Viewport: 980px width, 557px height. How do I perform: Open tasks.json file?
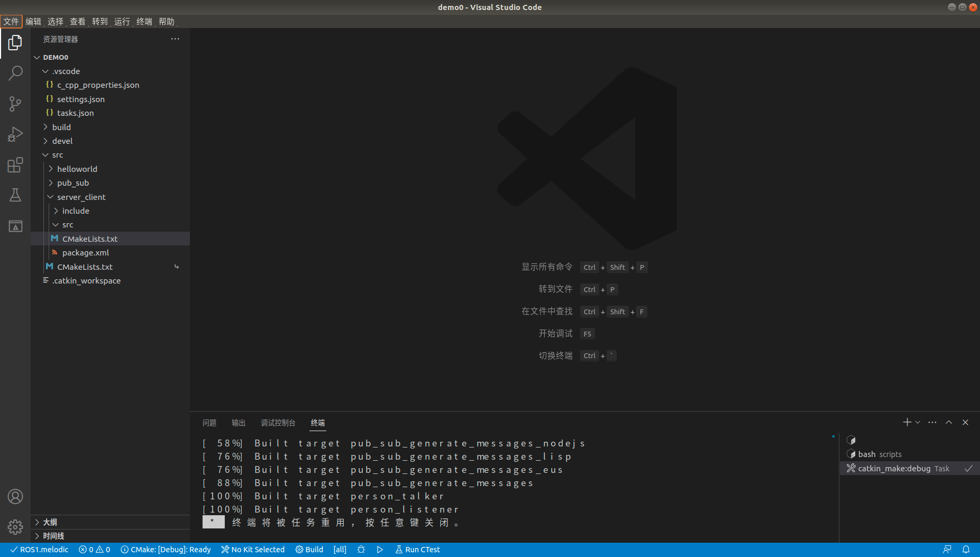pyautogui.click(x=110, y=113)
